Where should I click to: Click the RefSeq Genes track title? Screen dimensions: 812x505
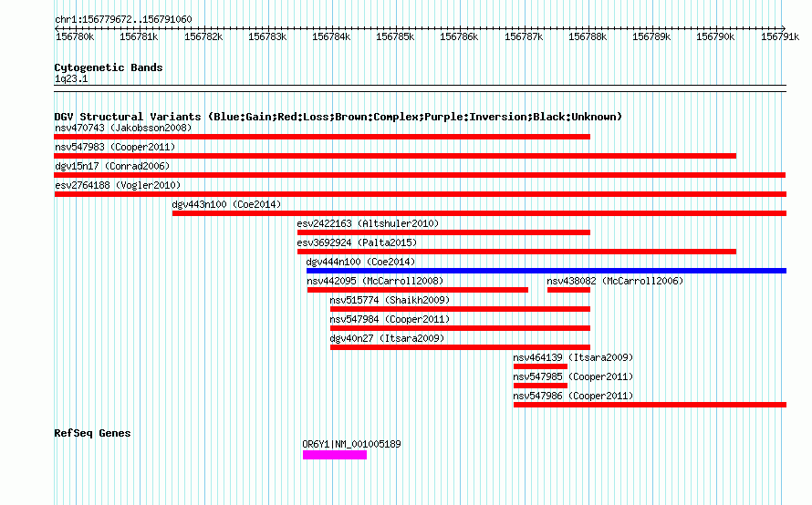tap(92, 433)
